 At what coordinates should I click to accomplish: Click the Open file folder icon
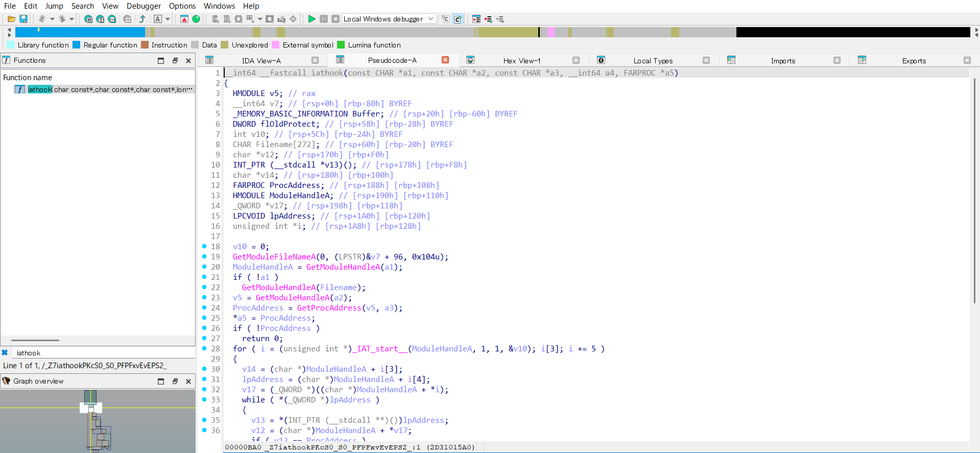(11, 19)
